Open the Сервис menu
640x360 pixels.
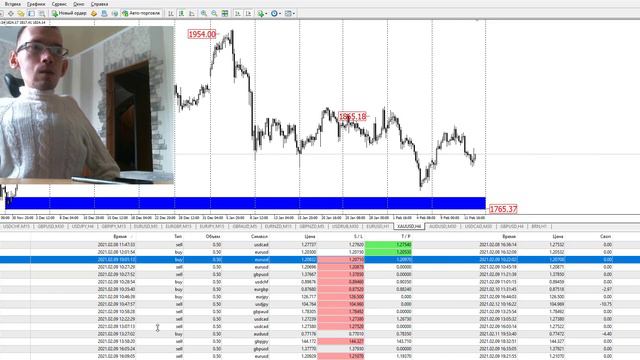59,4
